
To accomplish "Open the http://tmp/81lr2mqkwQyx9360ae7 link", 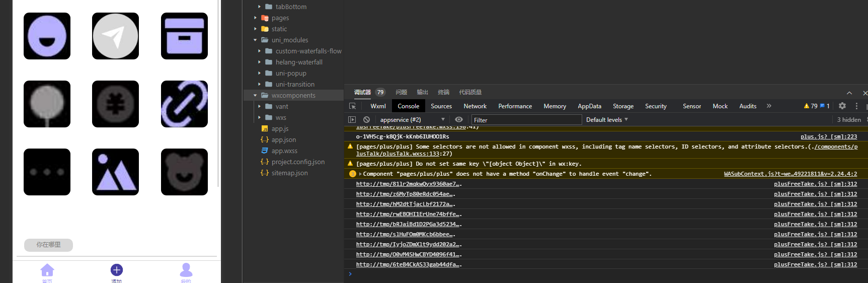I will tap(409, 184).
